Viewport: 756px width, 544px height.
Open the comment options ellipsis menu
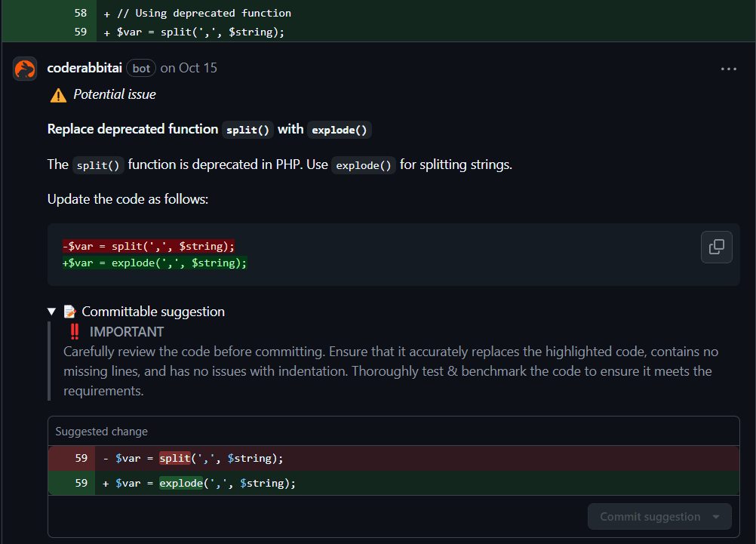coord(728,69)
